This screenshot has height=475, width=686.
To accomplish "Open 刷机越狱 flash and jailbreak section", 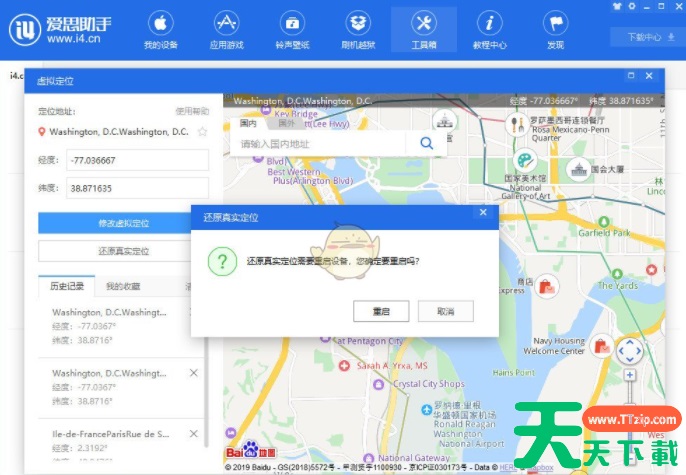I will coord(358,30).
